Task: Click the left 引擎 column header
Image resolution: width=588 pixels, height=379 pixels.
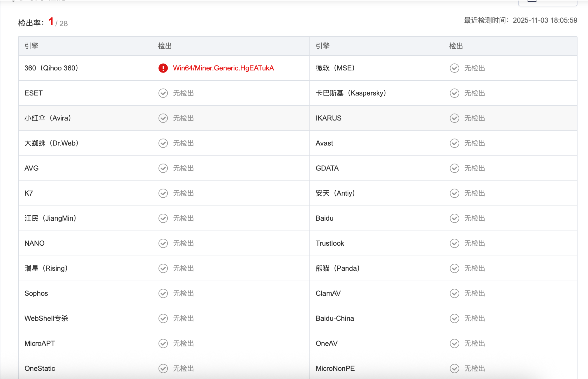Action: [x=31, y=46]
